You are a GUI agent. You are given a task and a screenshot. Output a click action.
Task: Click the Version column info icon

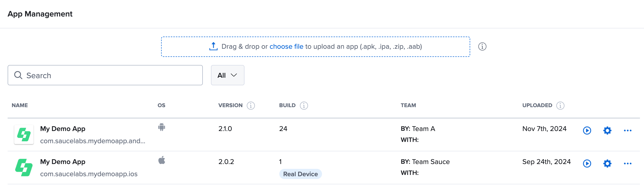coord(251,105)
